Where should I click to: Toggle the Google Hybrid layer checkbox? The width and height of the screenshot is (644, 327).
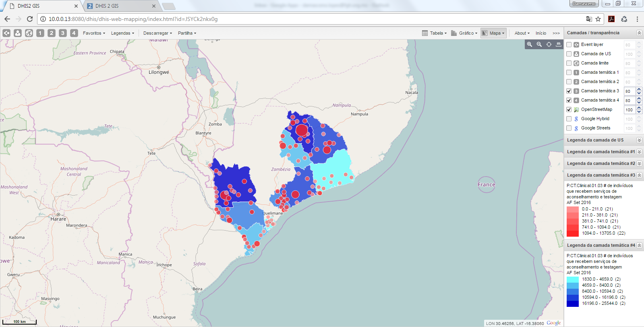569,119
